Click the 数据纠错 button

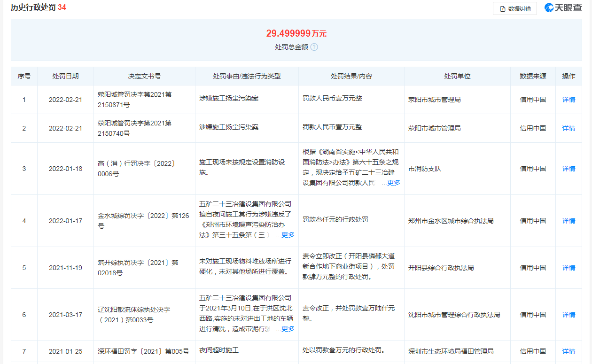pyautogui.click(x=514, y=8)
